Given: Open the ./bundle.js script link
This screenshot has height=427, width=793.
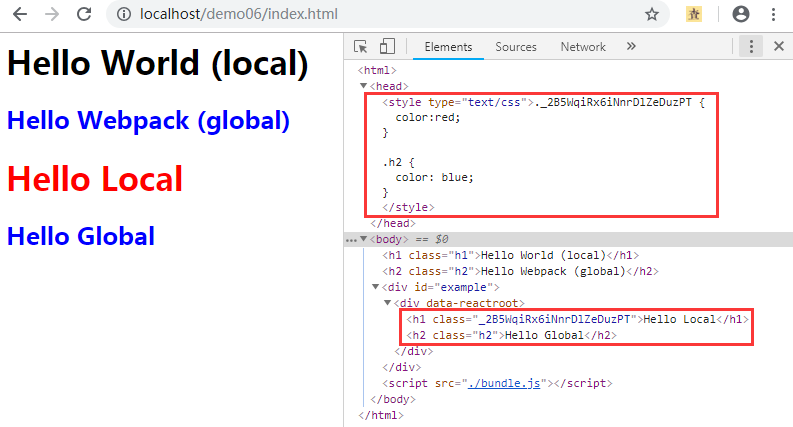Looking at the screenshot, I should (504, 383).
